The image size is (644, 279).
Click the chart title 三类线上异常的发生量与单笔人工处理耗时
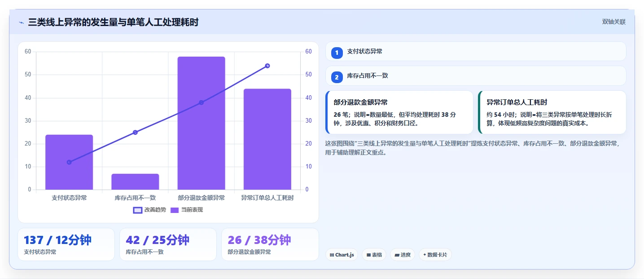pos(113,22)
